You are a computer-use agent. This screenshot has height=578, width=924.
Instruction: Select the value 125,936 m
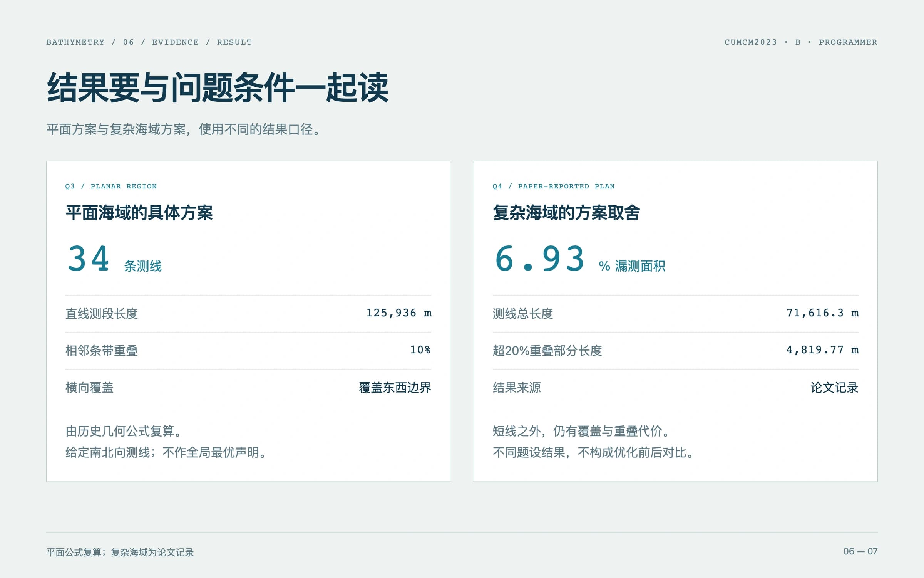(x=399, y=313)
